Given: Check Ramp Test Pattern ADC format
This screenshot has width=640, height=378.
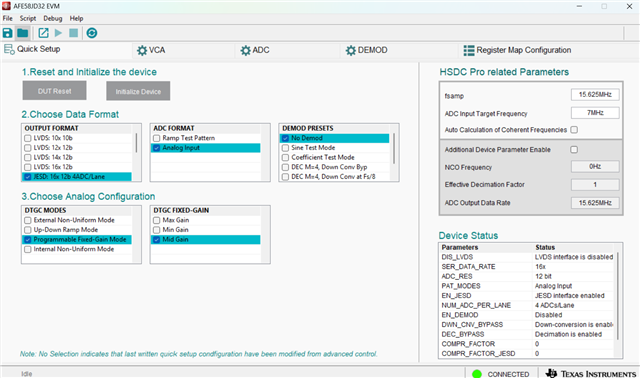Looking at the screenshot, I should pos(156,138).
